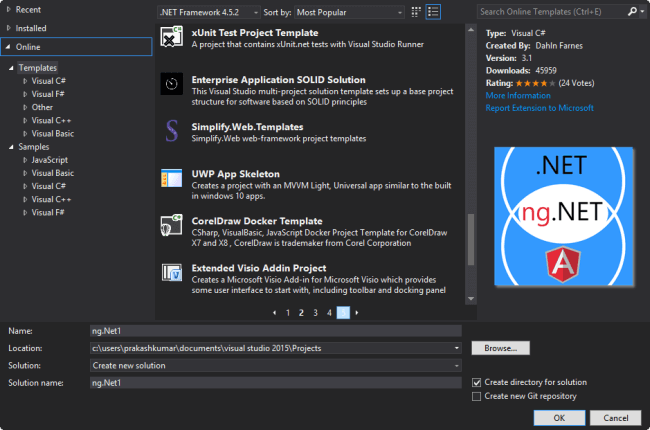Select the UWP App Skeleton icon
This screenshot has height=430, width=650.
(172, 178)
